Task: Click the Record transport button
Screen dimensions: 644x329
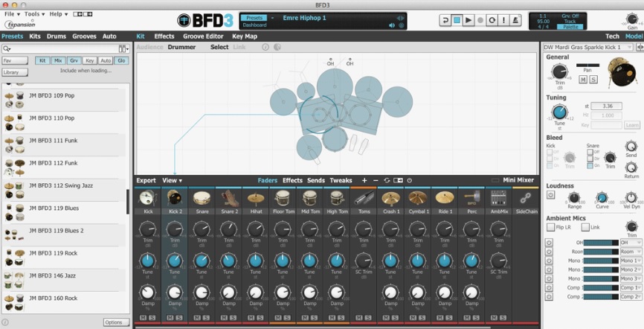Action: click(480, 20)
